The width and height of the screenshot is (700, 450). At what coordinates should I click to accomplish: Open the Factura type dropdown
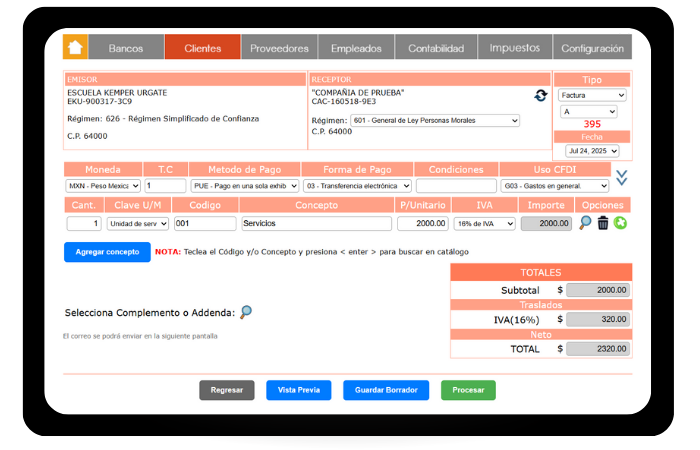pyautogui.click(x=592, y=95)
